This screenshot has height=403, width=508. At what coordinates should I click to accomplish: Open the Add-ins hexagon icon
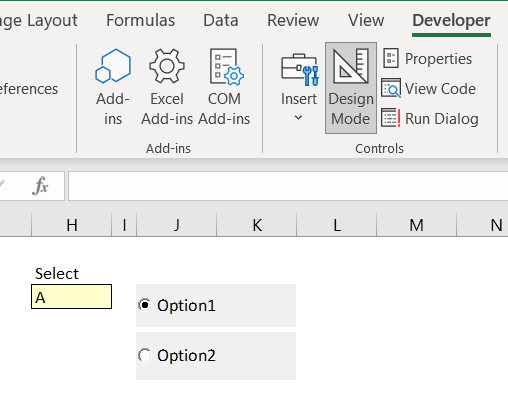(x=113, y=66)
